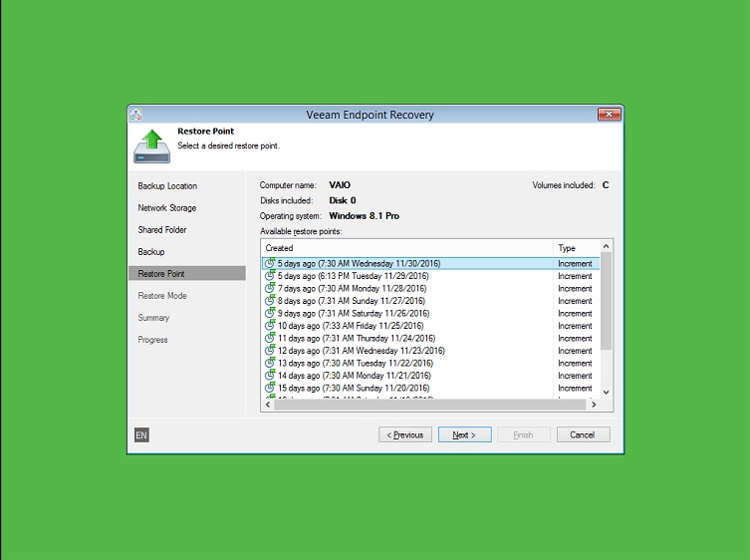Viewport: 750px width, 560px height.
Task: Click the Volumes included C value
Action: pyautogui.click(x=606, y=185)
